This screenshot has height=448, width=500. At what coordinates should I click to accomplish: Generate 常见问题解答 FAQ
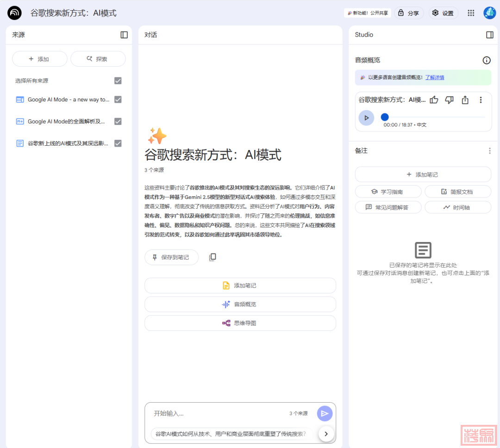coord(388,208)
